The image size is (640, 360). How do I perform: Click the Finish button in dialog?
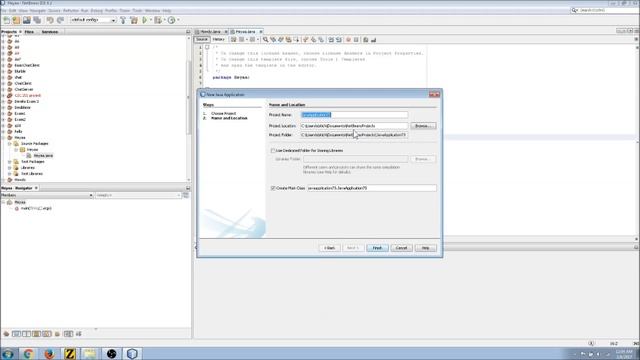(377, 248)
